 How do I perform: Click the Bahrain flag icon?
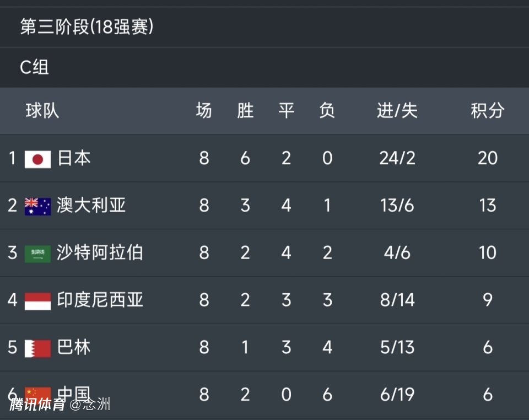pyautogui.click(x=37, y=348)
